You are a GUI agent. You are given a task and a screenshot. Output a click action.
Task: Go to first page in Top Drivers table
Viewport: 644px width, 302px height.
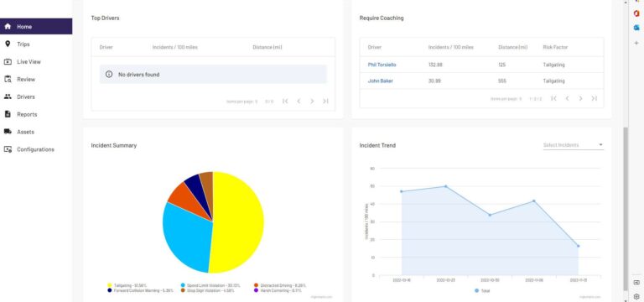285,101
